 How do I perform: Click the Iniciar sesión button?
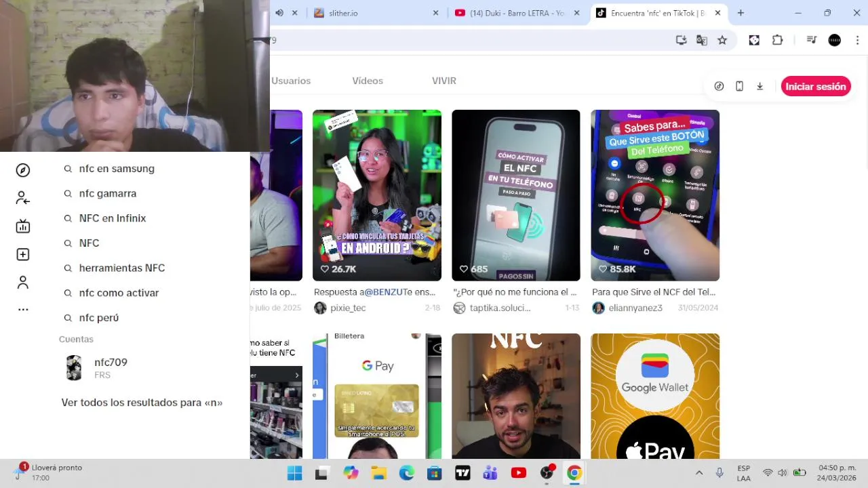[x=816, y=86]
